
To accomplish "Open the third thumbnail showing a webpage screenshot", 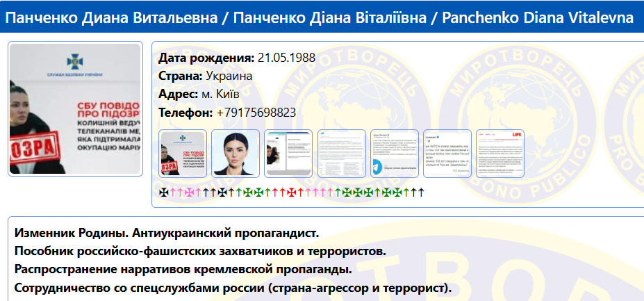I will [x=288, y=153].
